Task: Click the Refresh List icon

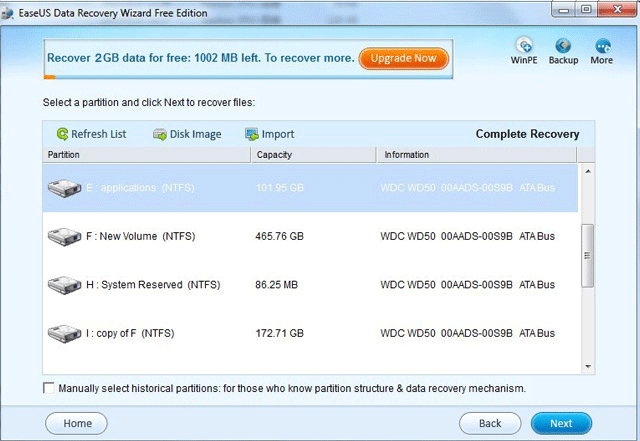Action: [63, 134]
